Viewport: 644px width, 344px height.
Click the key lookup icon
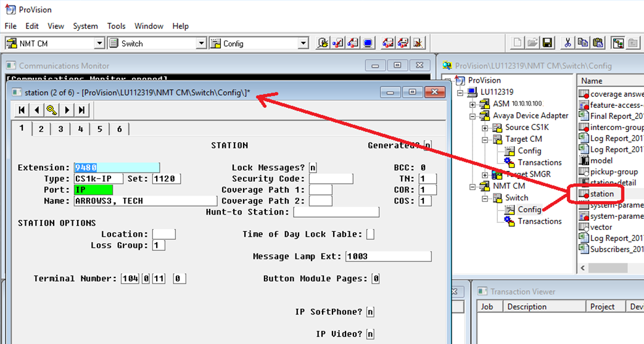pyautogui.click(x=52, y=110)
